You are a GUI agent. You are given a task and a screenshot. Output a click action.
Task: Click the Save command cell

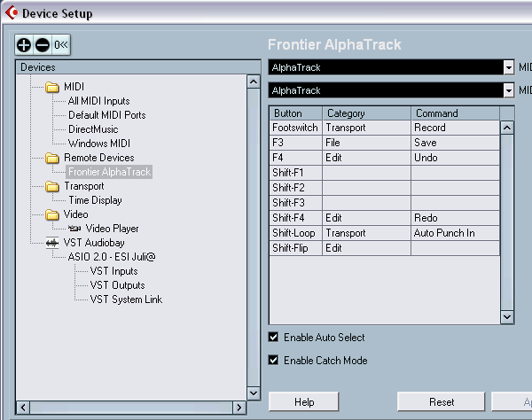click(x=455, y=143)
